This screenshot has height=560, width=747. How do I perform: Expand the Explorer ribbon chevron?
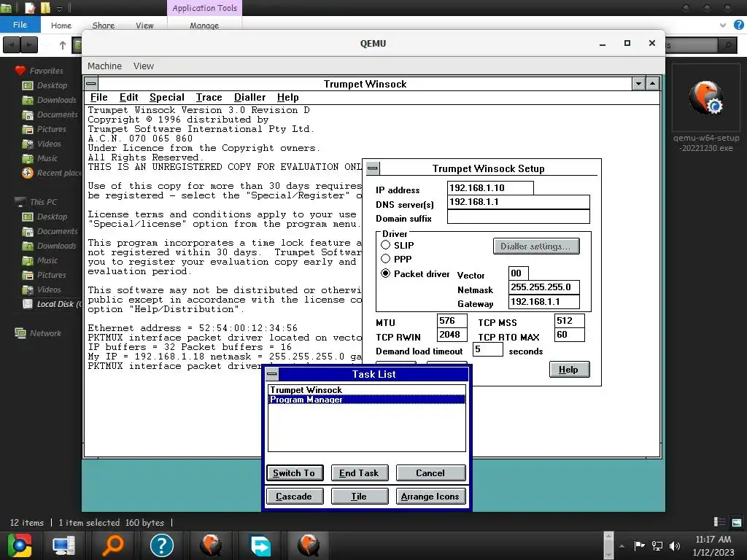tap(723, 25)
